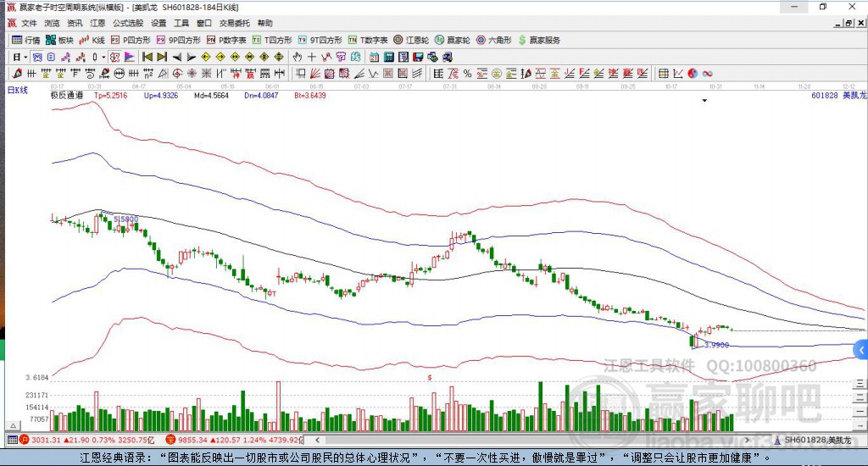Open the 公式选股 menu
The width and height of the screenshot is (868, 466).
(128, 23)
